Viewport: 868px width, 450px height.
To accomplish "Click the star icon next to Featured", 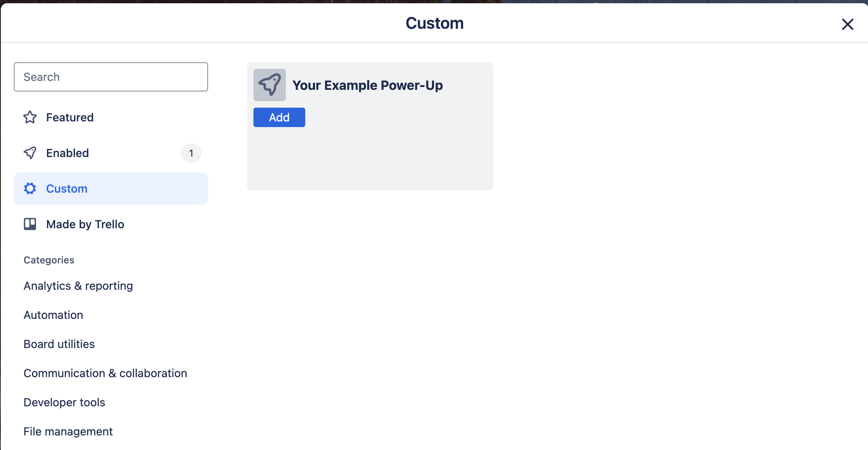I will pyautogui.click(x=30, y=117).
